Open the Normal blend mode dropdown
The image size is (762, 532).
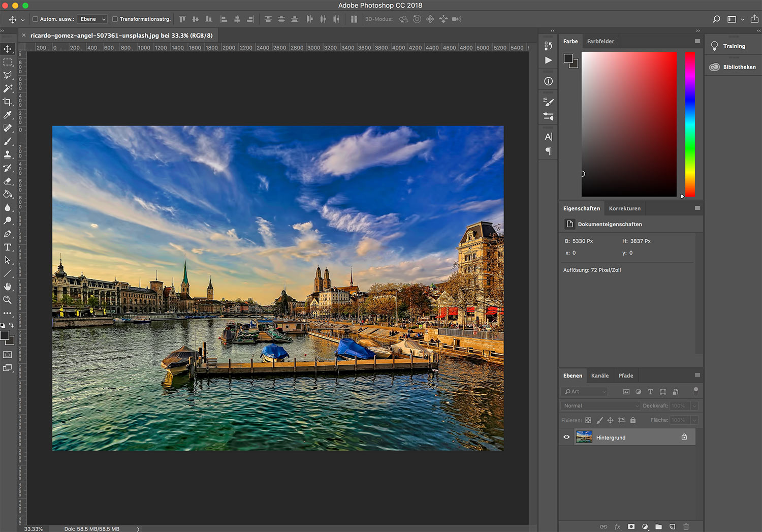tap(600, 405)
